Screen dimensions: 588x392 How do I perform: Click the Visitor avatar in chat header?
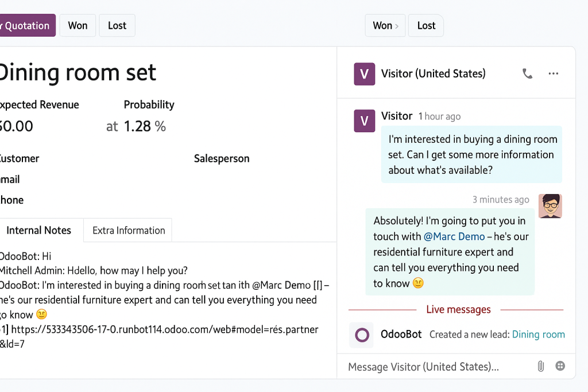pos(364,74)
